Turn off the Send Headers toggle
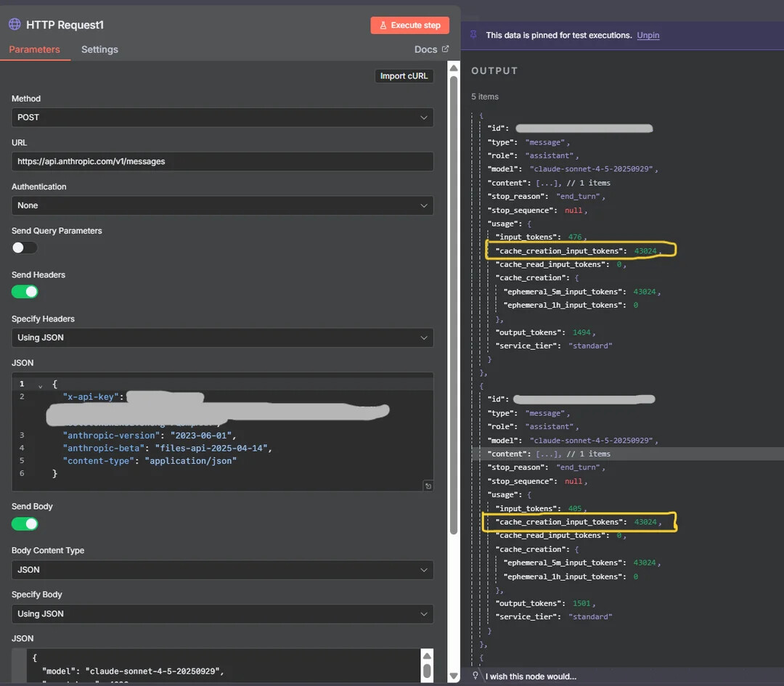784x686 pixels. click(x=25, y=292)
